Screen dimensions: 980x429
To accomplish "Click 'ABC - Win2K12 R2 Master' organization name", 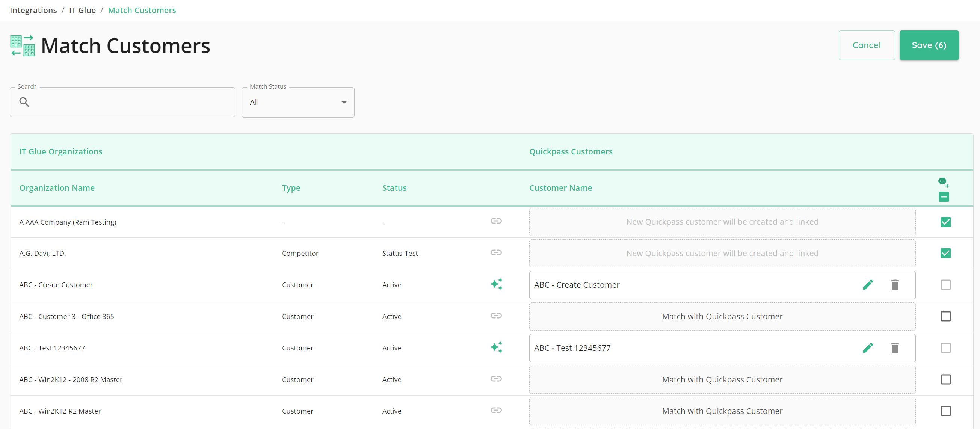I will [x=60, y=411].
